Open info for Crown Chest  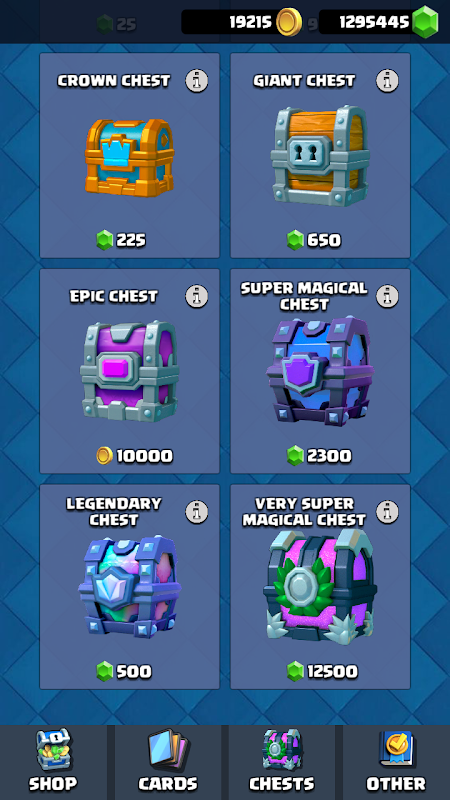click(x=196, y=81)
